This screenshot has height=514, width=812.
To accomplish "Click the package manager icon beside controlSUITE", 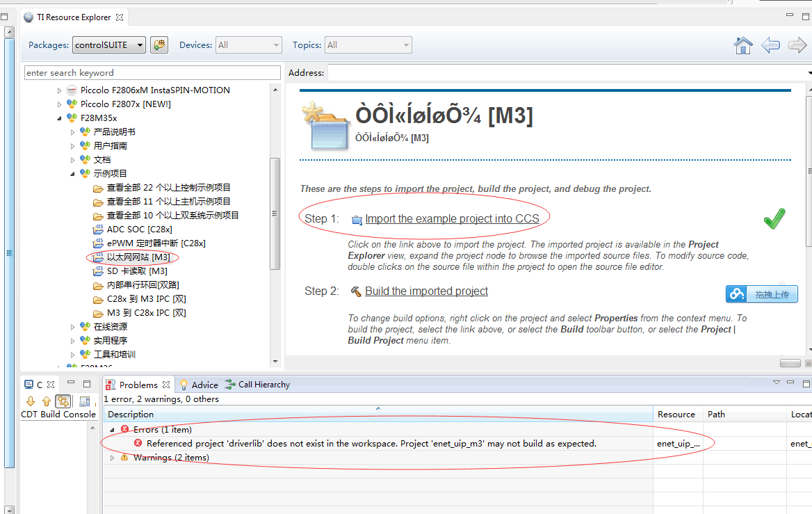I will (159, 45).
